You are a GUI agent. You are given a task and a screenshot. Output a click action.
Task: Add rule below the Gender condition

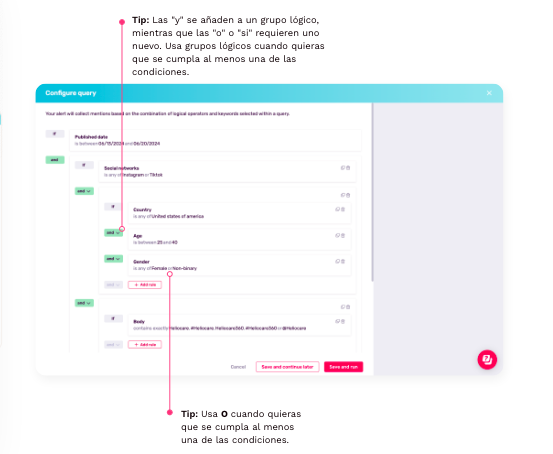(x=145, y=285)
